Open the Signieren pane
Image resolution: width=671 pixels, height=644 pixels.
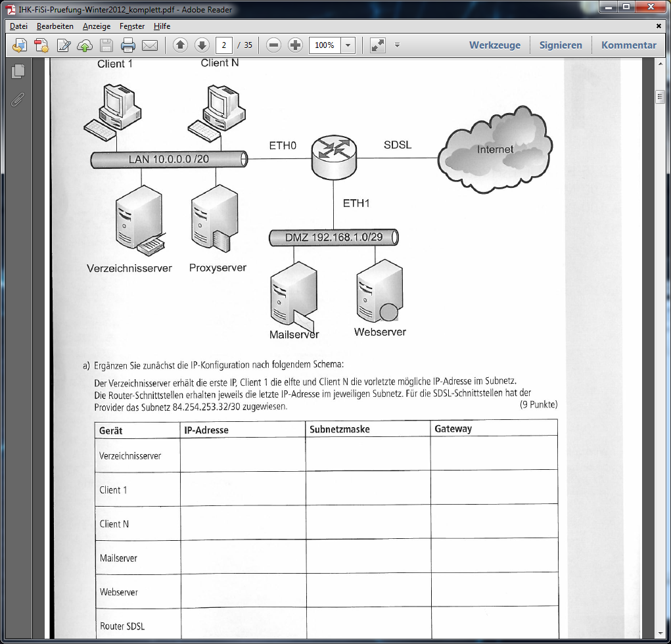click(x=561, y=45)
